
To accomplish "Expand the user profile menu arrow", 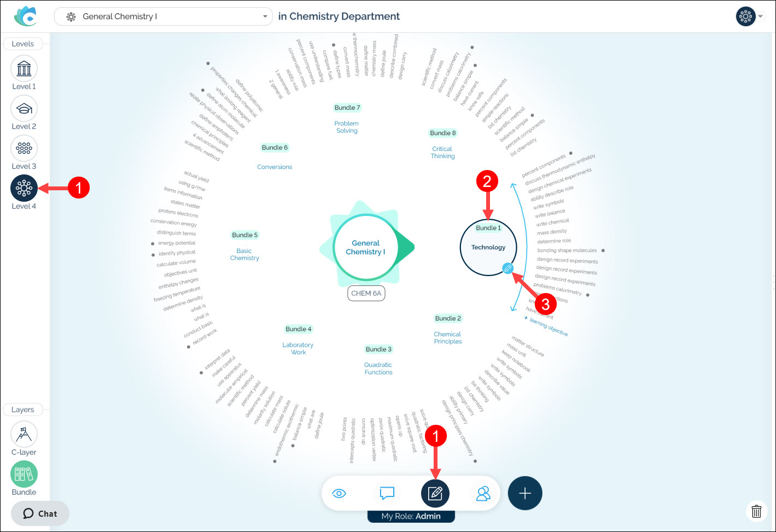I will pos(761,16).
